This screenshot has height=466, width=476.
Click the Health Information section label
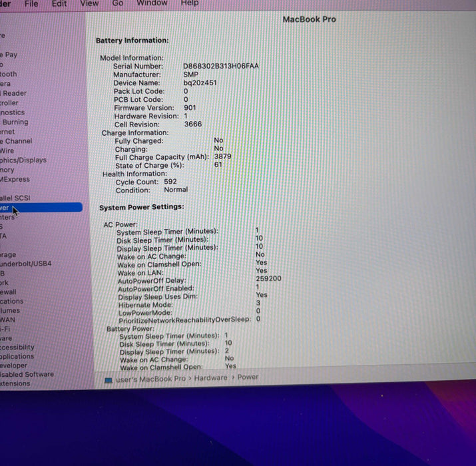[x=134, y=174]
